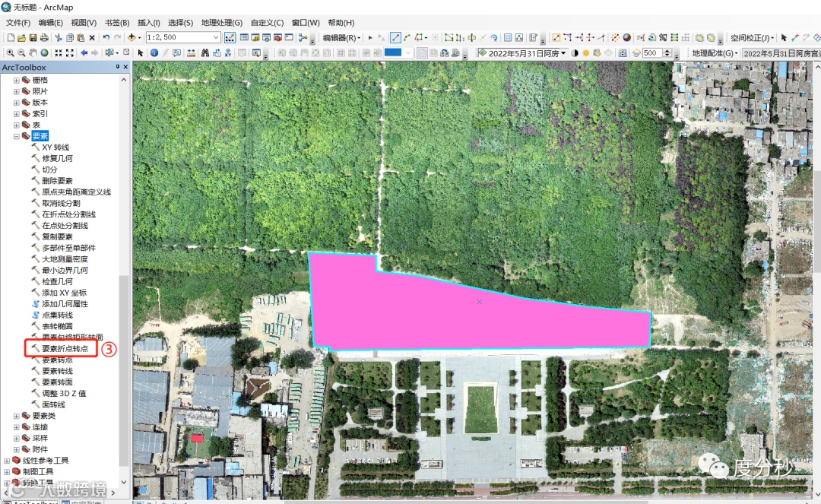Select the Zoom Out tool
The width and height of the screenshot is (821, 504).
(21, 53)
